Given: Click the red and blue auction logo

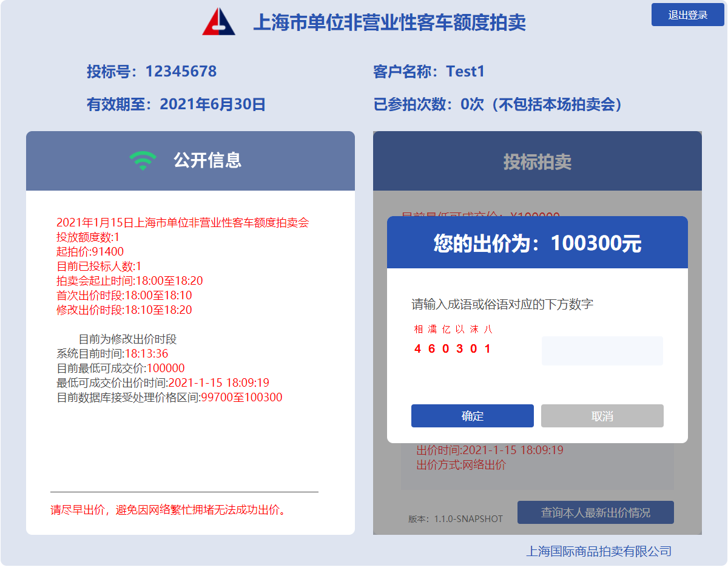Looking at the screenshot, I should [x=218, y=22].
